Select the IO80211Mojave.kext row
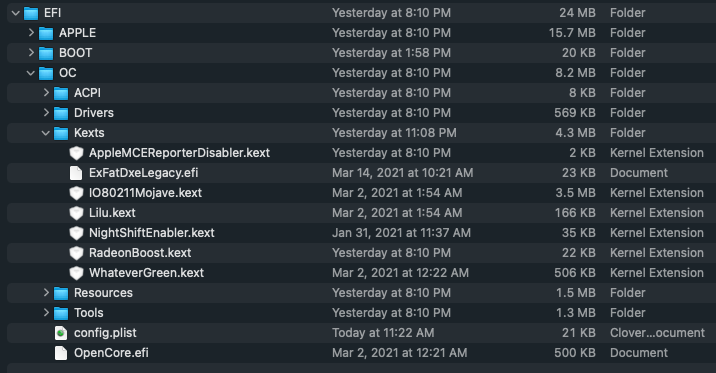 point(358,193)
